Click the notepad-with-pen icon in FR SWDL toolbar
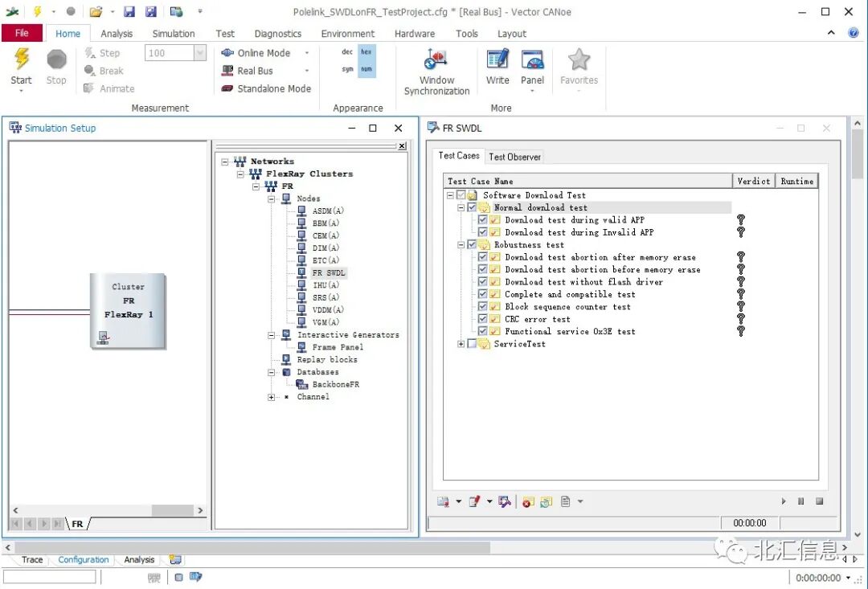The width and height of the screenshot is (868, 589). [x=474, y=501]
